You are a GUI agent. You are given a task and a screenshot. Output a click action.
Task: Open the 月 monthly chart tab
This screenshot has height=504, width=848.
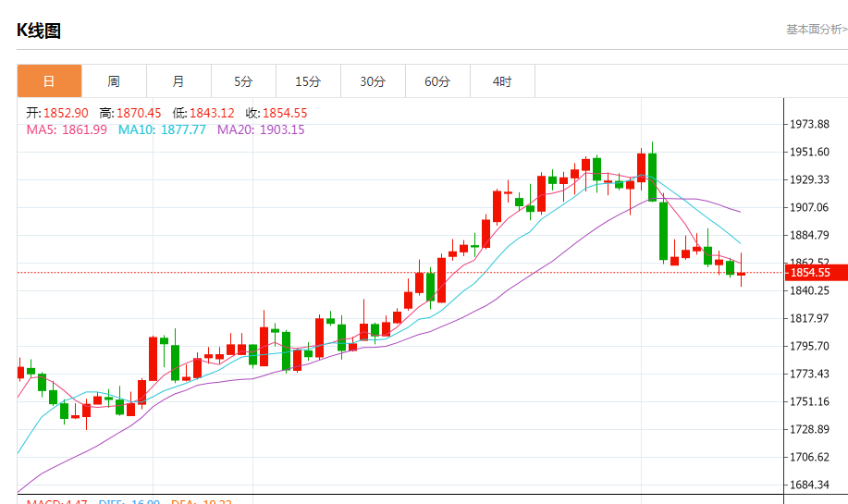pos(178,81)
